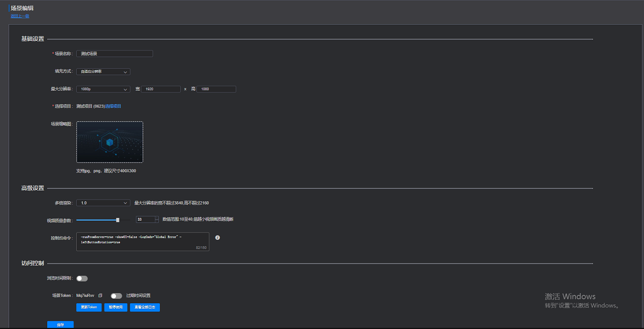Image resolution: width=644 pixels, height=329 pixels.
Task: Click the width field showing 1920
Action: 160,89
